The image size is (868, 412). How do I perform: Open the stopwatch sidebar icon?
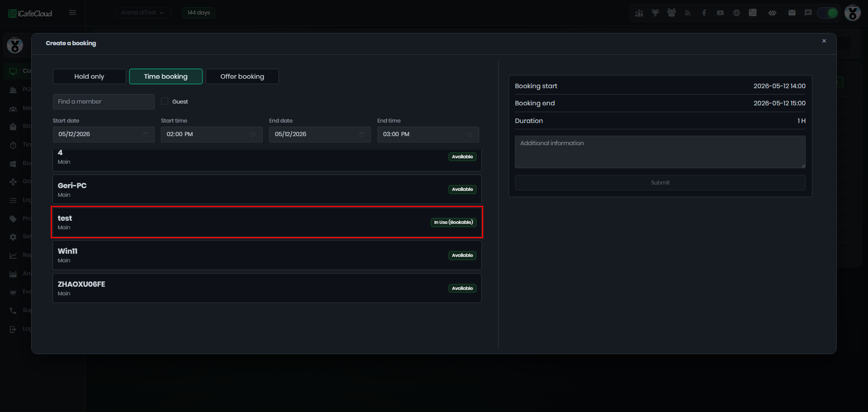click(13, 145)
